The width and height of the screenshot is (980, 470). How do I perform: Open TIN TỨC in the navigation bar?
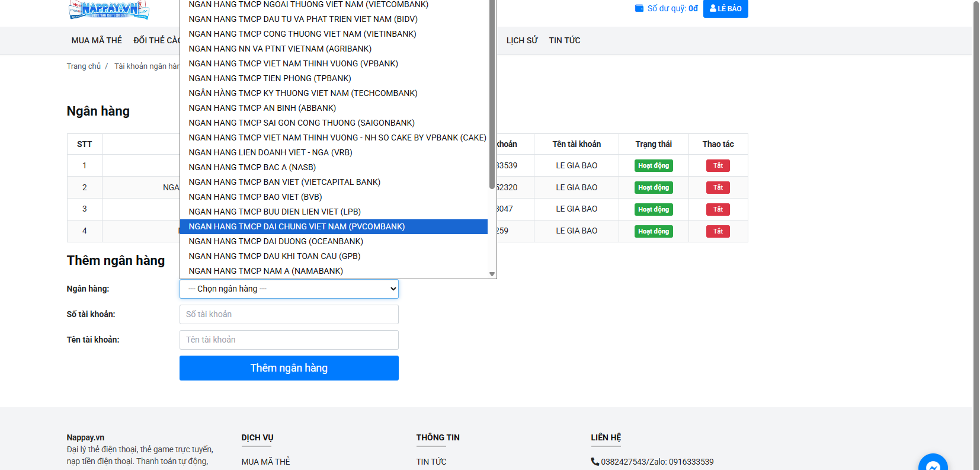point(564,40)
